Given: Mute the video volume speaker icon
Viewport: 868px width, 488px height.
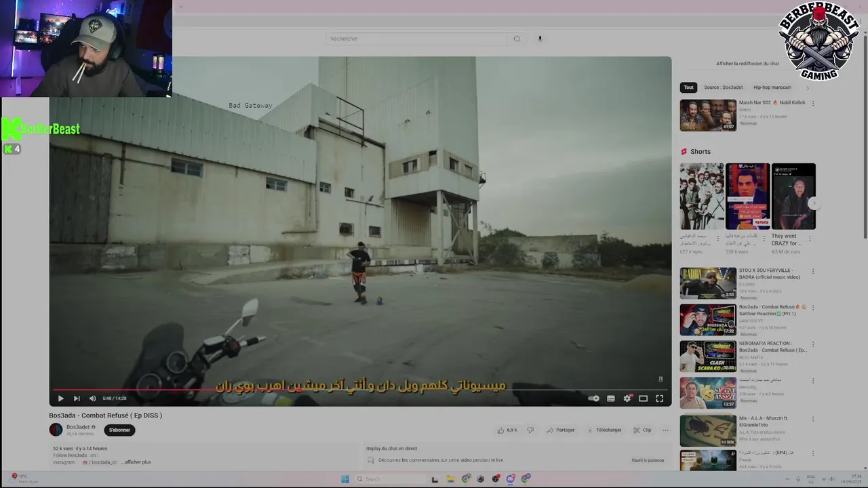Looking at the screenshot, I should click(x=93, y=399).
